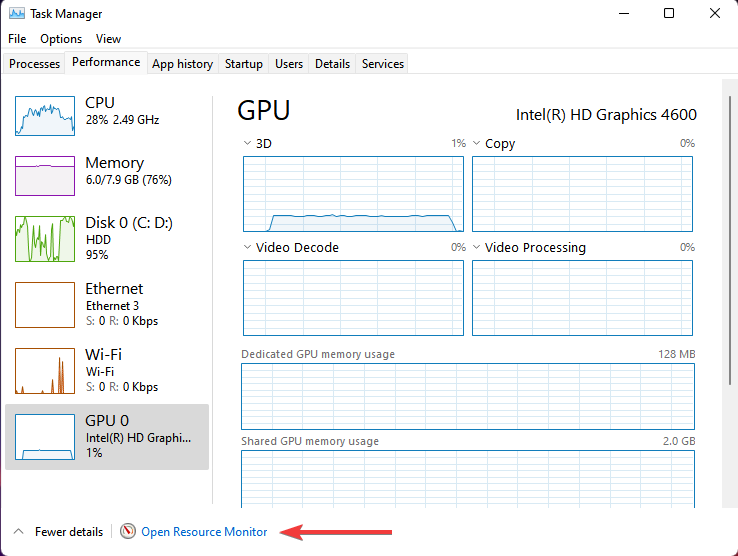Open the Copy engine dropdown
Image resolution: width=738 pixels, height=556 pixels.
pos(478,144)
